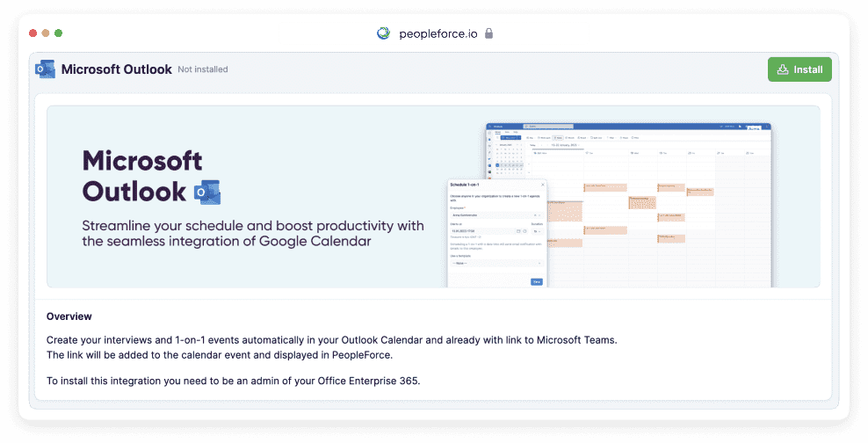The height and width of the screenshot is (443, 868).
Task: Open the Employee dropdown in the Schedule dialog
Action: (x=496, y=214)
